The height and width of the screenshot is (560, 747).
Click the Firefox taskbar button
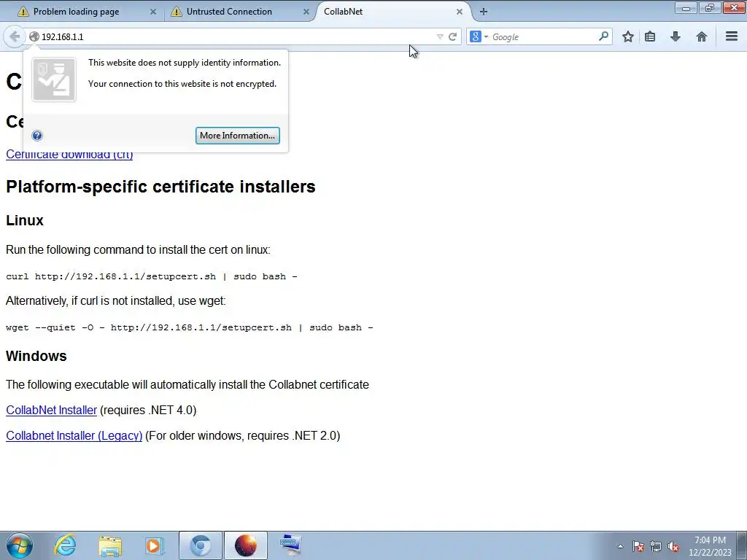(x=246, y=545)
